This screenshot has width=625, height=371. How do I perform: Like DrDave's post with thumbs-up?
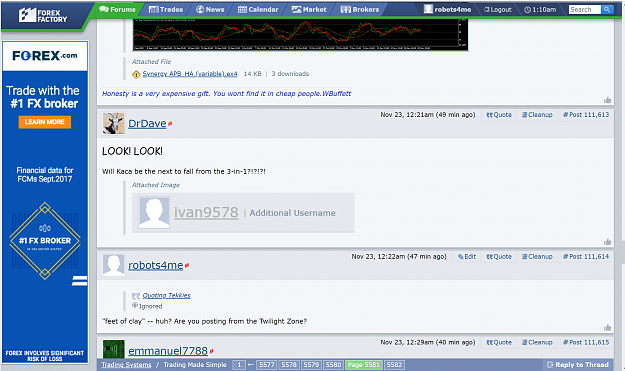click(x=607, y=241)
